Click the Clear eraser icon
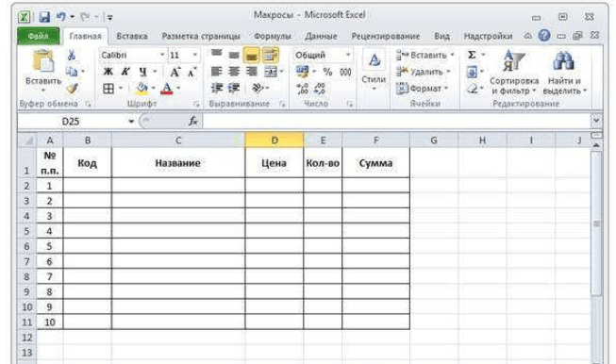This screenshot has width=616, height=364. point(473,89)
